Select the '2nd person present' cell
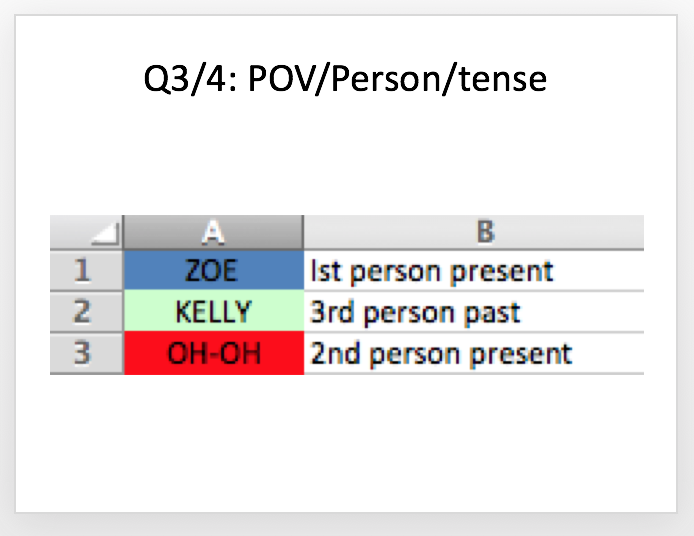 click(x=474, y=353)
